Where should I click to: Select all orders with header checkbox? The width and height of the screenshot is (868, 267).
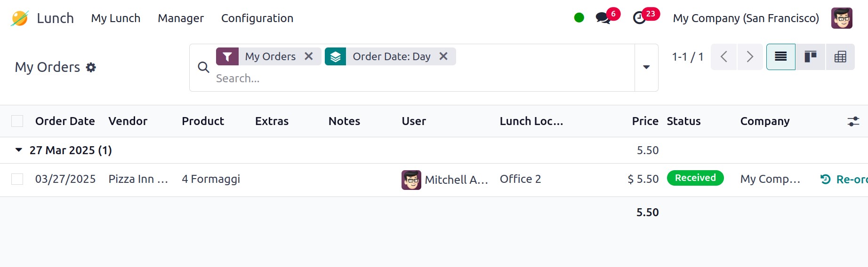coord(17,121)
